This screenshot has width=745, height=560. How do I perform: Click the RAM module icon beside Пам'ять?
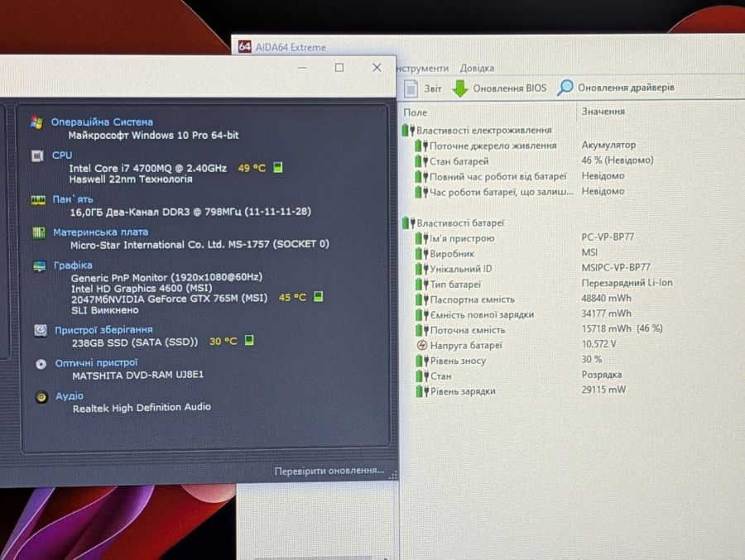pos(38,200)
